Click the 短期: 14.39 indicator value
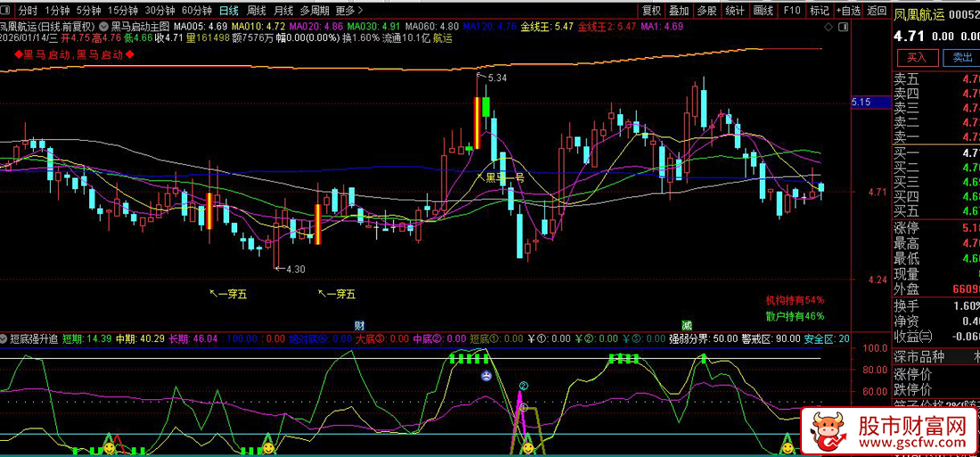 coord(87,339)
